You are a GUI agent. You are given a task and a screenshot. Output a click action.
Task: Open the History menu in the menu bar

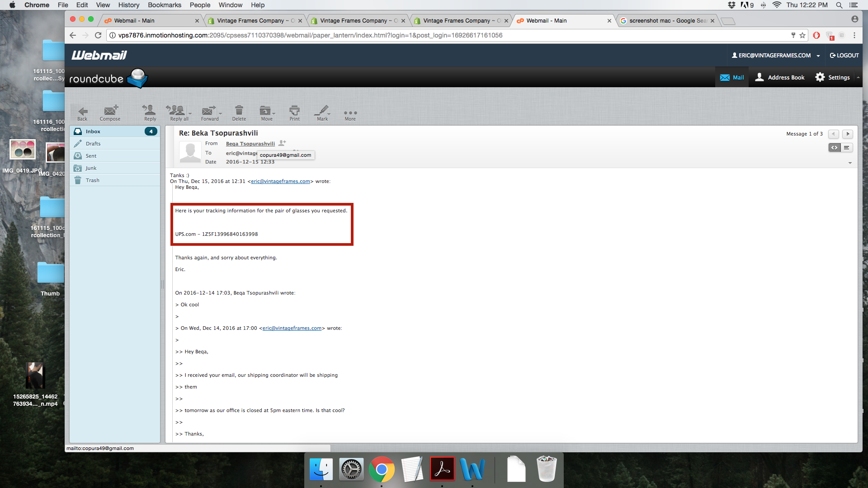[129, 5]
